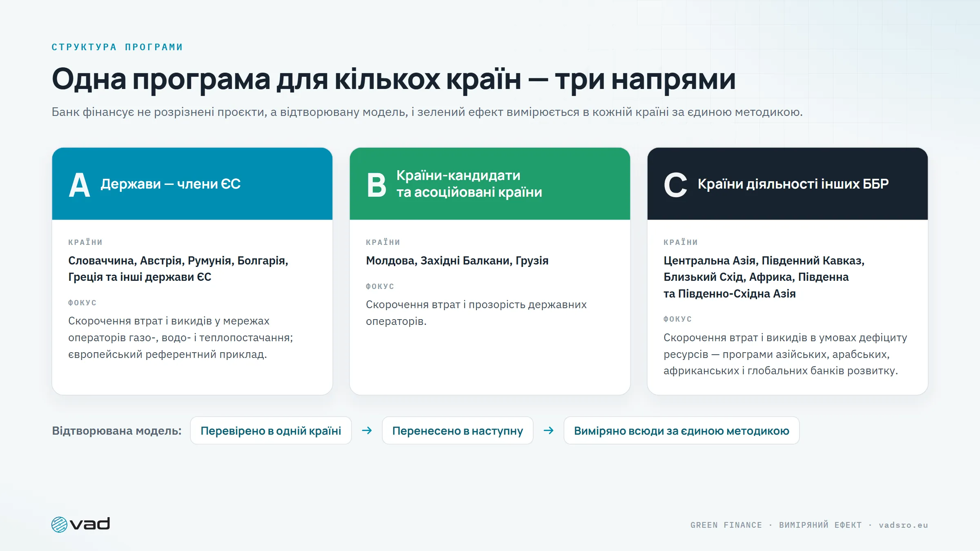The height and width of the screenshot is (551, 980).
Task: Click the large letter B on the green card
Action: [x=376, y=185]
